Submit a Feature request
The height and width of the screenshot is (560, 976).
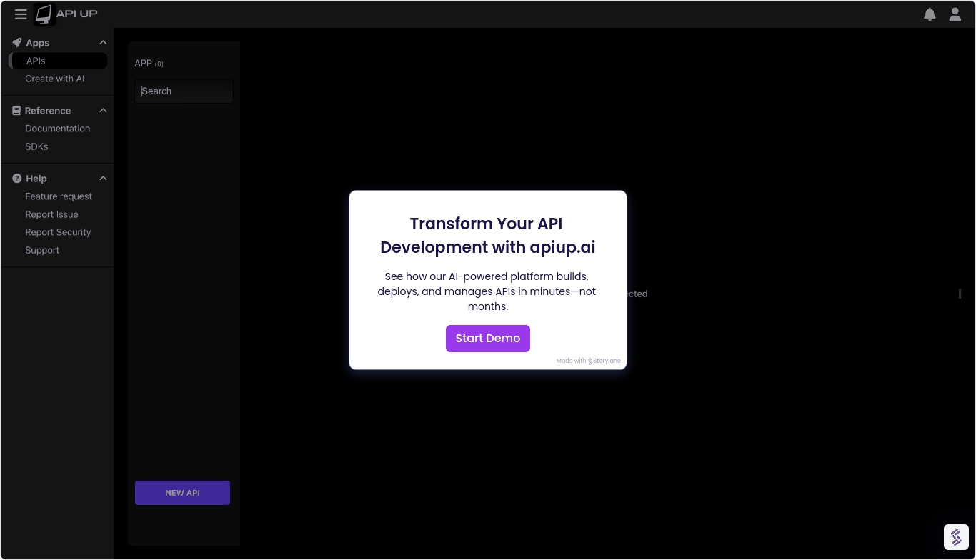[59, 196]
